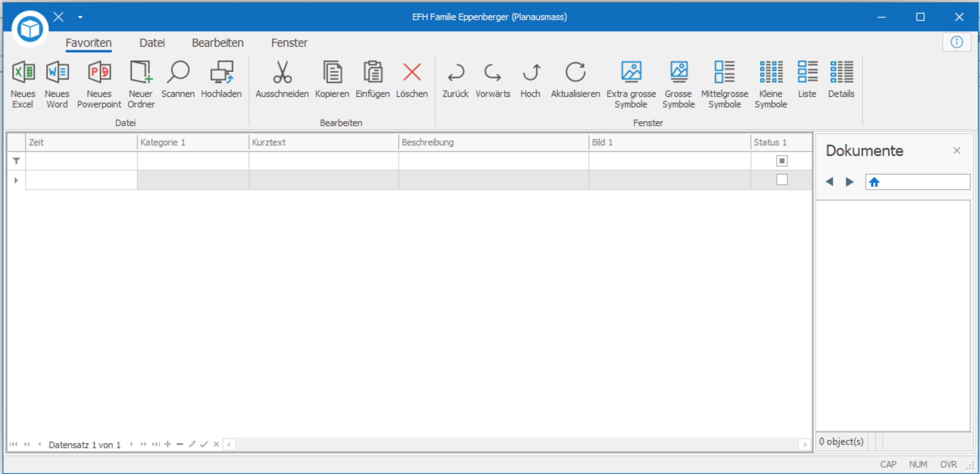The height and width of the screenshot is (474, 980).
Task: Go to previous record in navigator
Action: (x=39, y=444)
